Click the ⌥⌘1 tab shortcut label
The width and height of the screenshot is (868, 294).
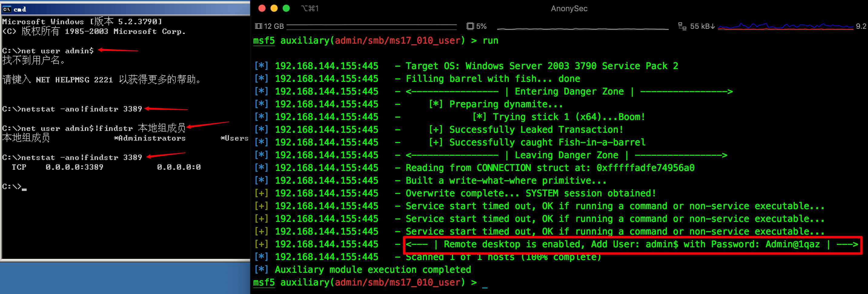point(310,8)
